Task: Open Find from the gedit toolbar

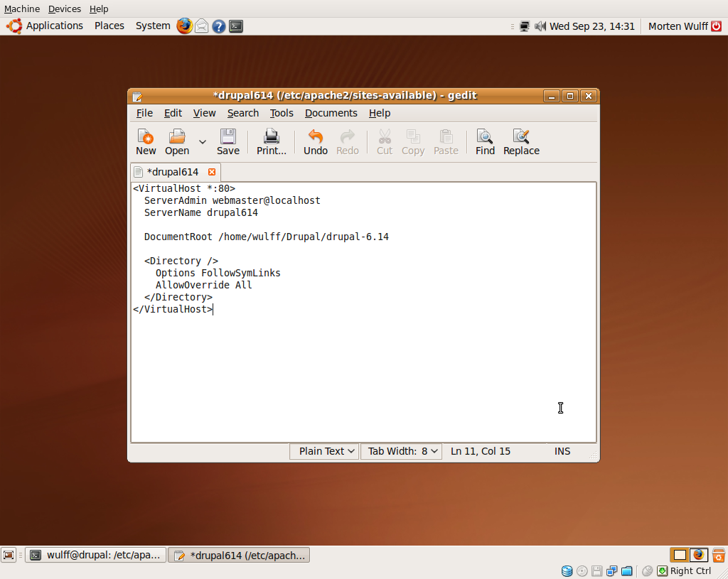Action: pyautogui.click(x=485, y=141)
